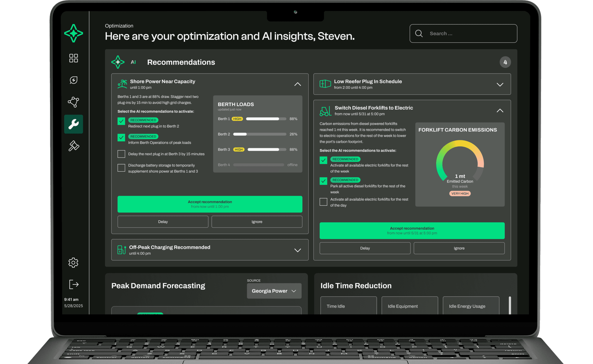
Task: Expand Low Reefer Plug In Schedule card
Action: click(x=500, y=84)
